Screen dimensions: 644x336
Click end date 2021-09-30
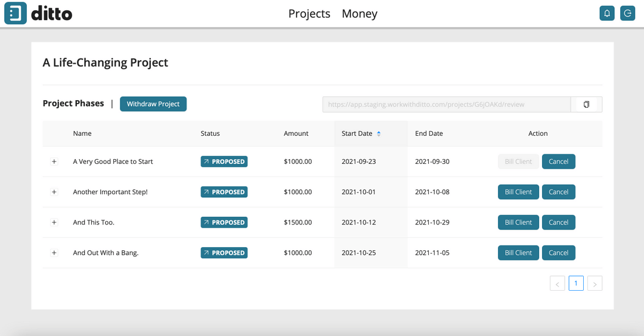coord(432,161)
